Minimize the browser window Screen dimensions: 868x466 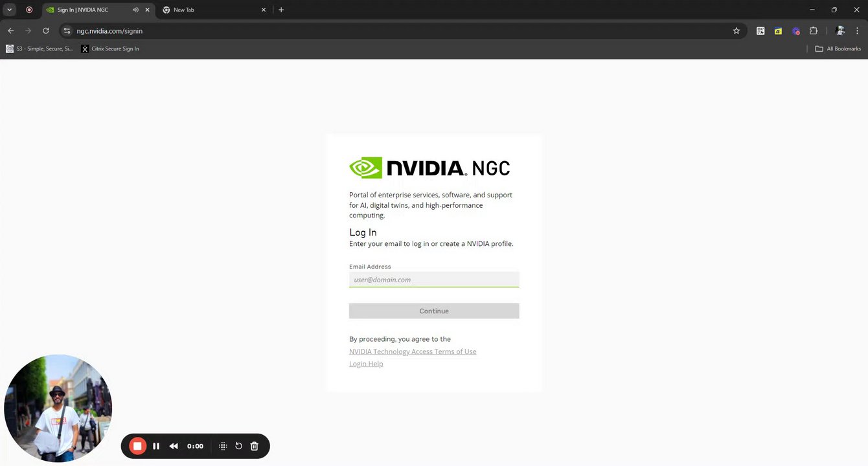click(x=812, y=10)
